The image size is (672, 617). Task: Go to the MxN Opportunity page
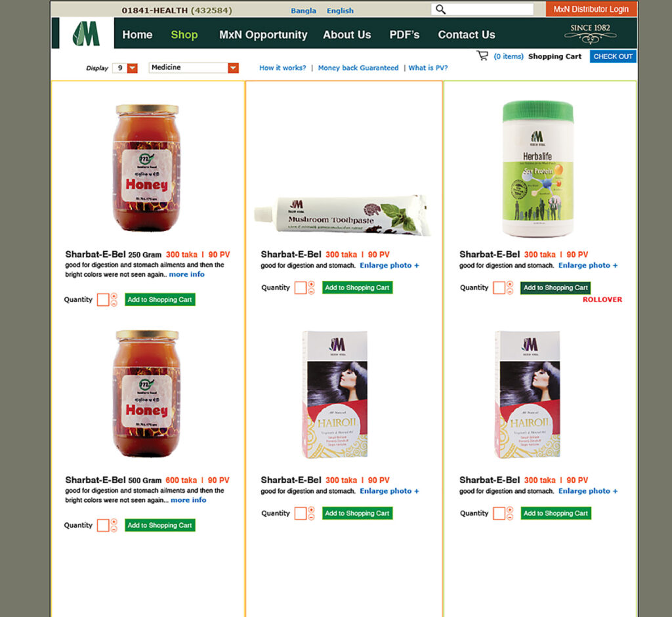[x=263, y=35]
